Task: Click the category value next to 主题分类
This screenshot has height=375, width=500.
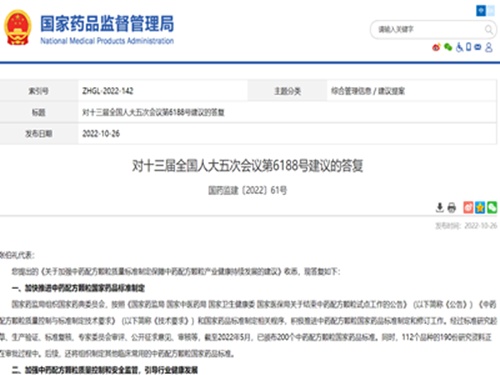Action: [368, 91]
